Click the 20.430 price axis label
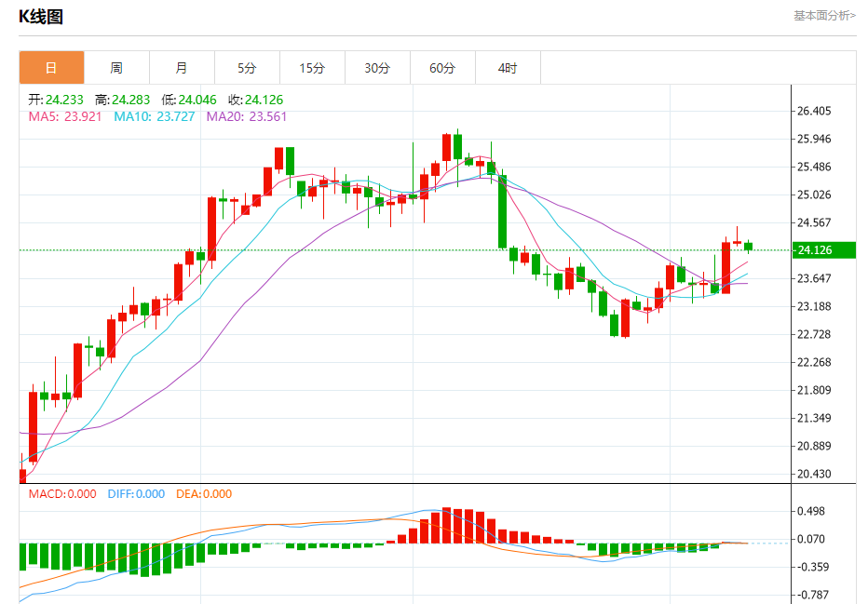The width and height of the screenshot is (868, 604). (814, 474)
